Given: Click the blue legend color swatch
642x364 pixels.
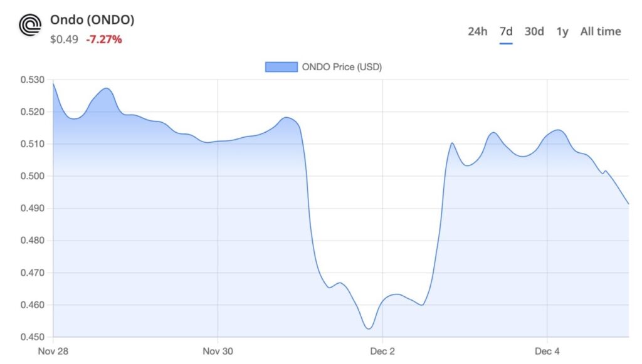Looking at the screenshot, I should pos(280,66).
